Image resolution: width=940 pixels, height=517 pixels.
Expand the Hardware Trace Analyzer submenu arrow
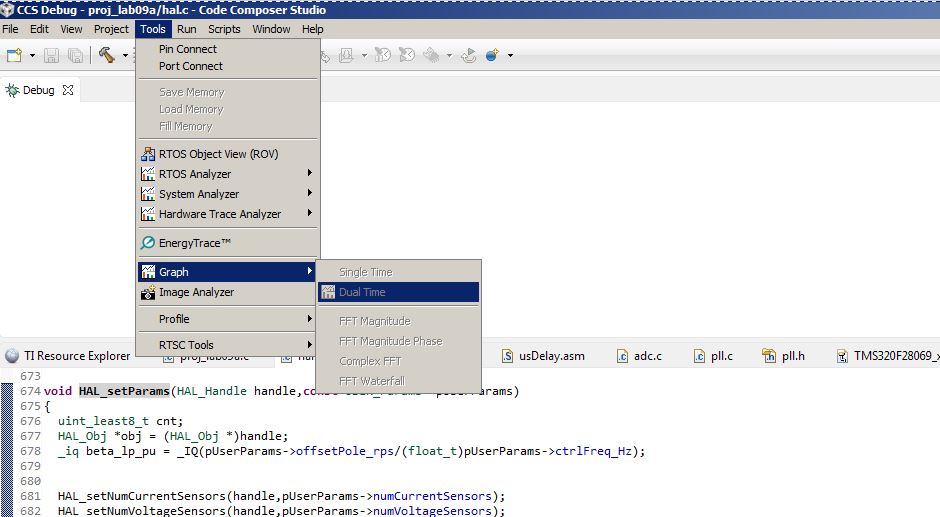(x=309, y=212)
